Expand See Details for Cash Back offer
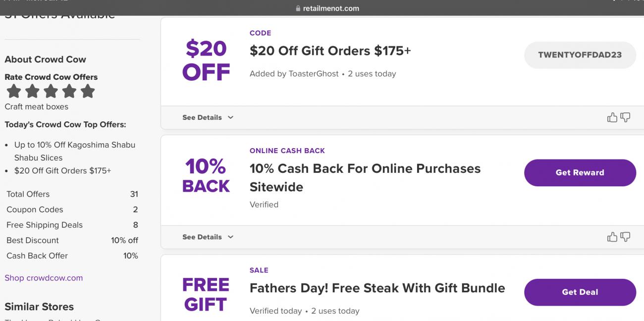Image resolution: width=644 pixels, height=321 pixels. [208, 237]
